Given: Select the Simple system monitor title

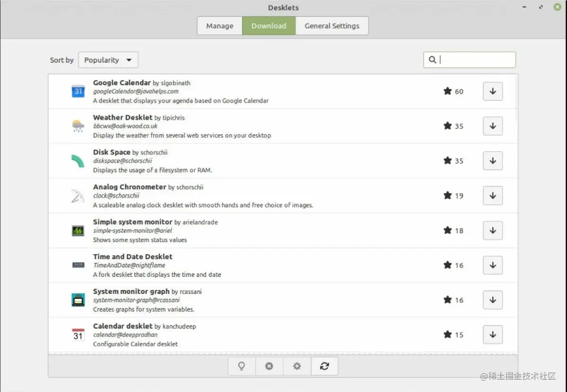Looking at the screenshot, I should 132,222.
